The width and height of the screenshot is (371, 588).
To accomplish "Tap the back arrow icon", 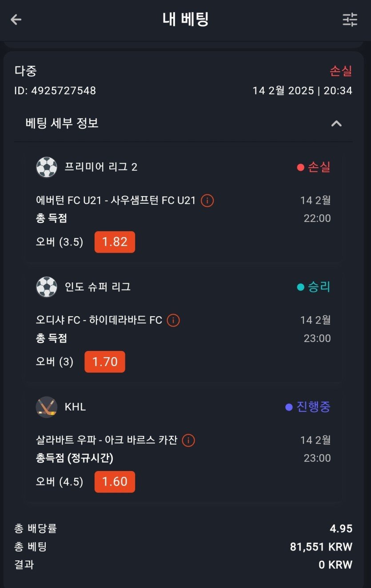I will click(16, 20).
